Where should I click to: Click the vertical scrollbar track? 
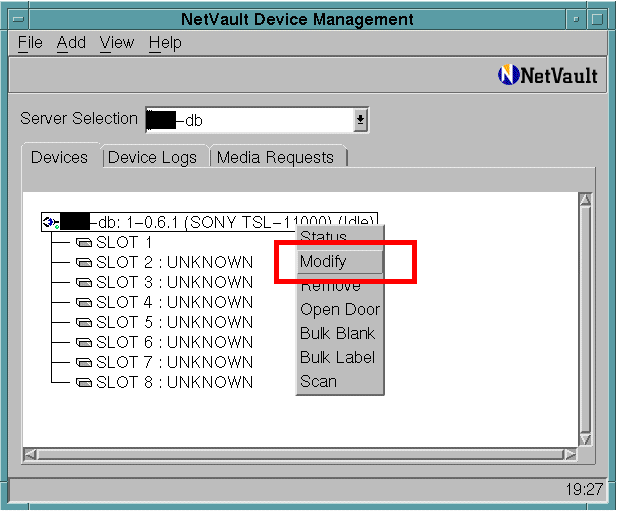[x=585, y=319]
